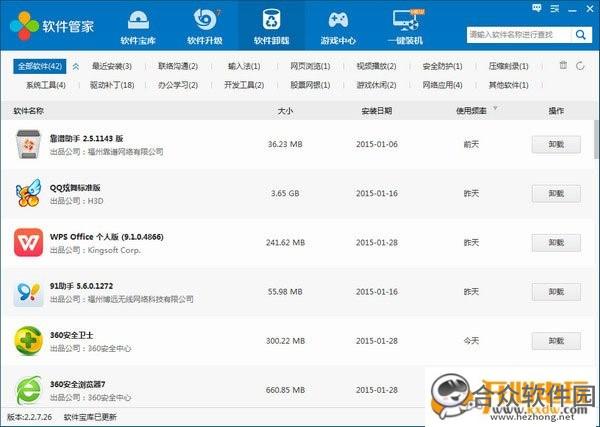This screenshot has height=427, width=600.
Task: Filter by 视频播放(2) category
Action: [376, 66]
